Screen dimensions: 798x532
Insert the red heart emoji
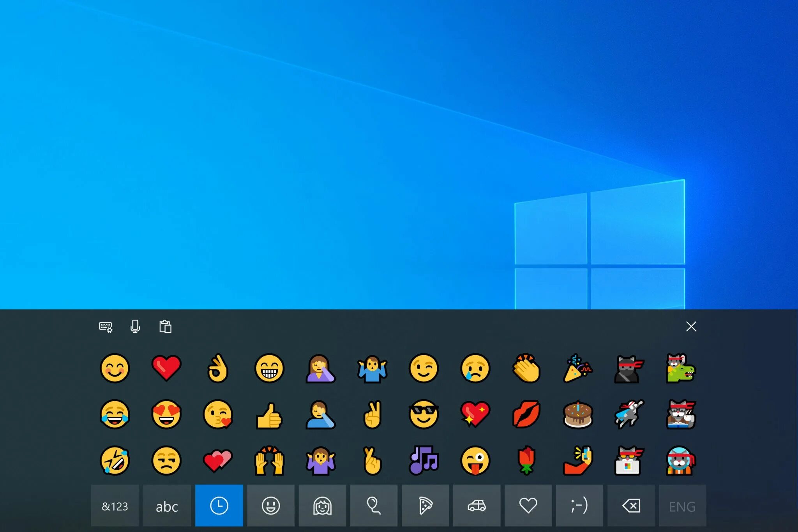tap(166, 368)
